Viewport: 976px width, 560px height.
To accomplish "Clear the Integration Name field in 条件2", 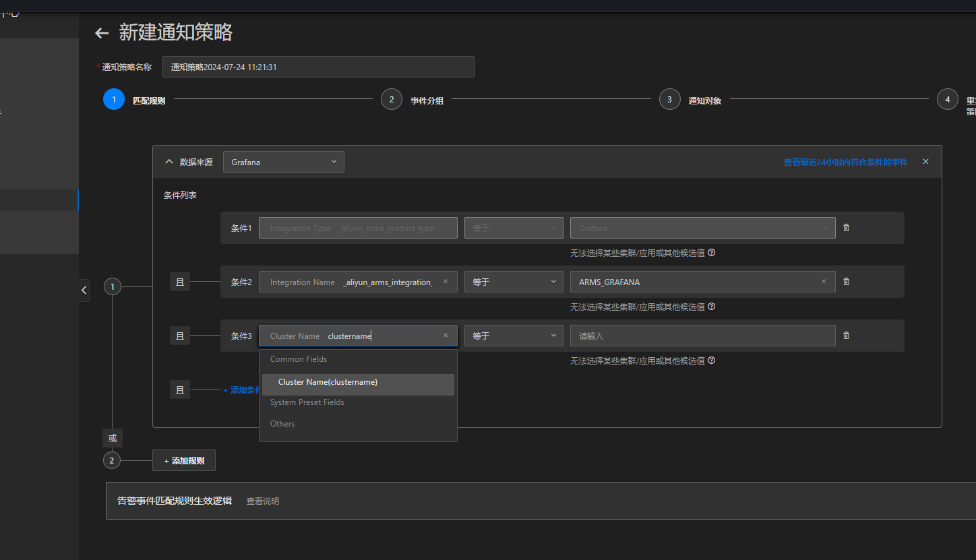I will (x=446, y=282).
